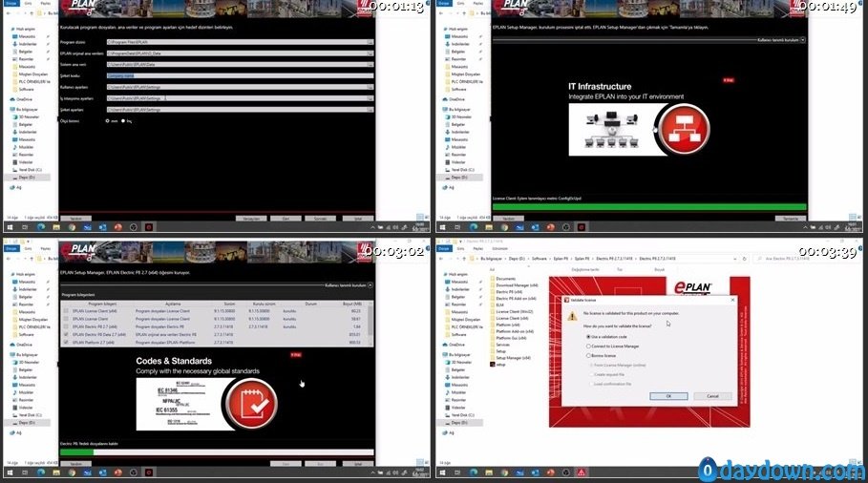This screenshot has height=483, width=868.
Task: Click Sonraki button in directories setup page
Action: 320,219
